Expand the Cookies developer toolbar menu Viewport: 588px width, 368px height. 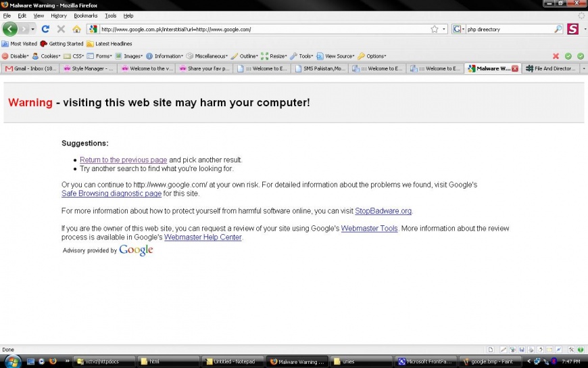click(47, 56)
